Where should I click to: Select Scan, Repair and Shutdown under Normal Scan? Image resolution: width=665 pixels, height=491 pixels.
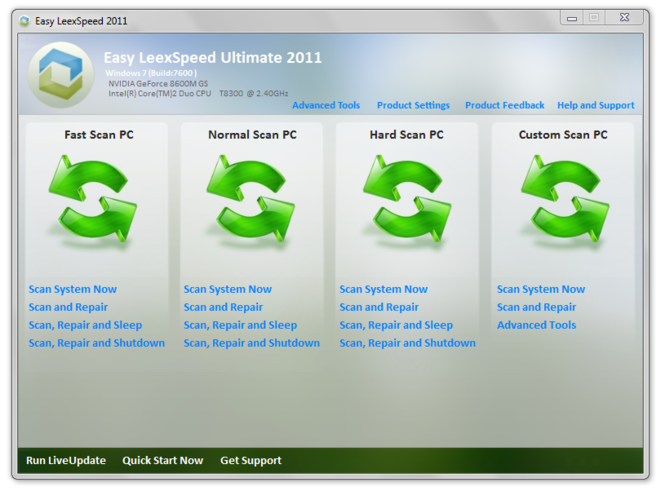pyautogui.click(x=252, y=343)
